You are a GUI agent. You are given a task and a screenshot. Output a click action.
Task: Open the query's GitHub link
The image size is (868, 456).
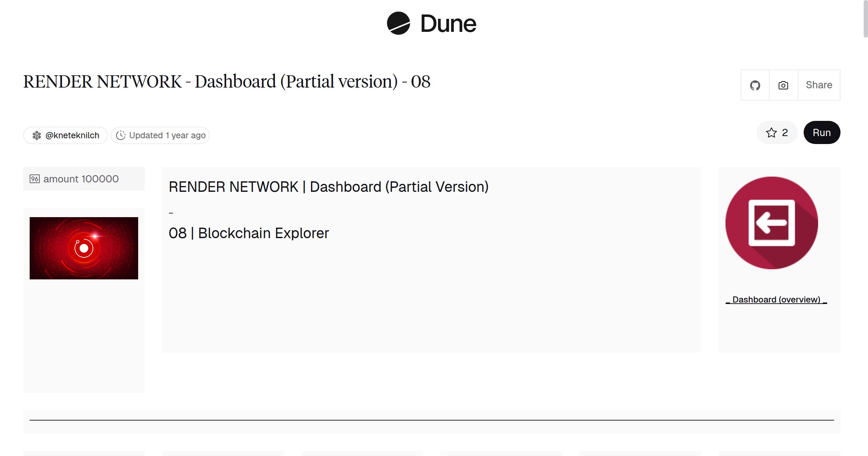[x=755, y=85]
